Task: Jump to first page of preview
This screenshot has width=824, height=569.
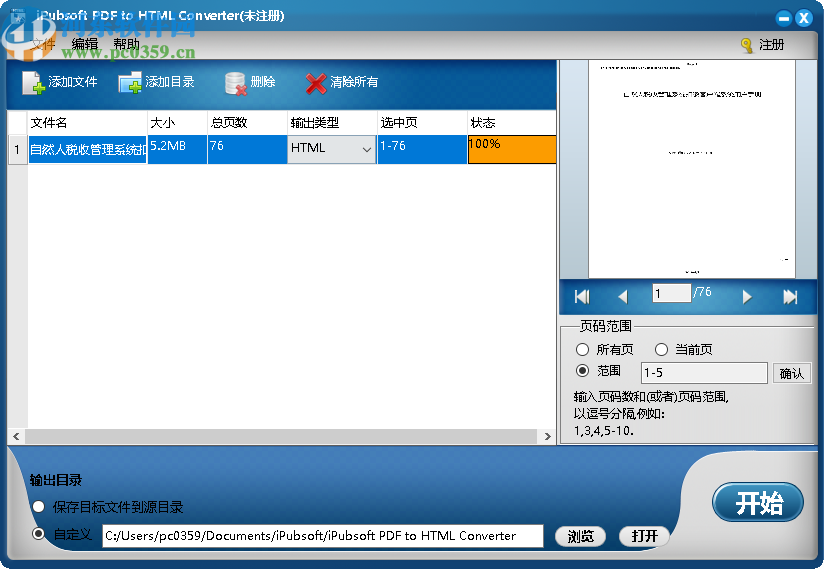Action: click(582, 297)
